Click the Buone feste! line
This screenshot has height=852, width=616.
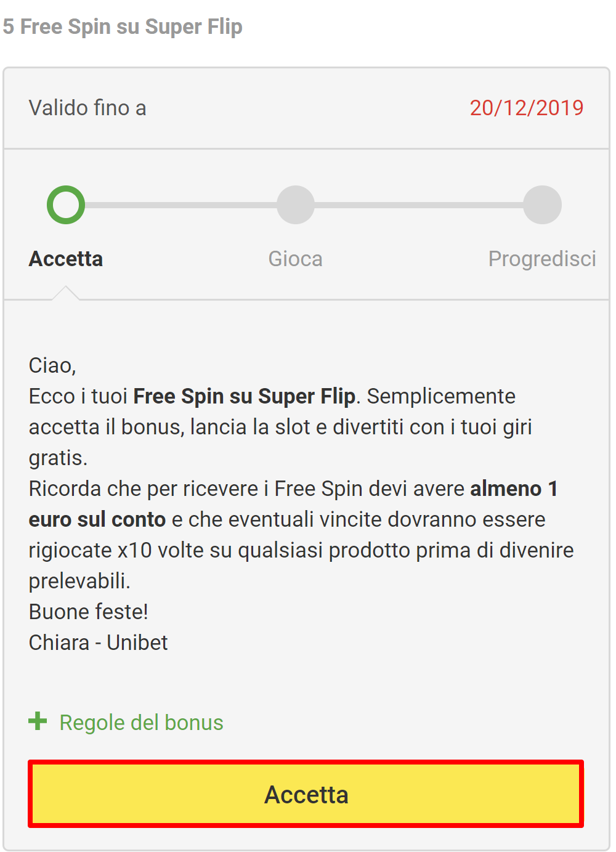[x=88, y=612]
